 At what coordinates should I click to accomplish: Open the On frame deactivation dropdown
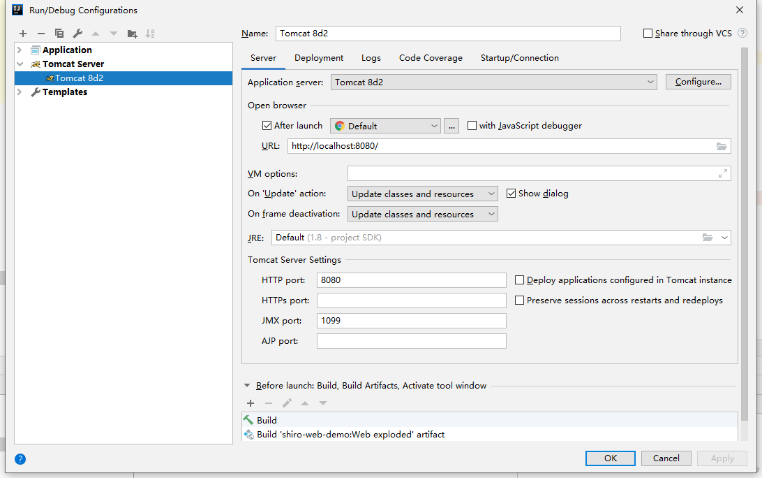click(422, 214)
